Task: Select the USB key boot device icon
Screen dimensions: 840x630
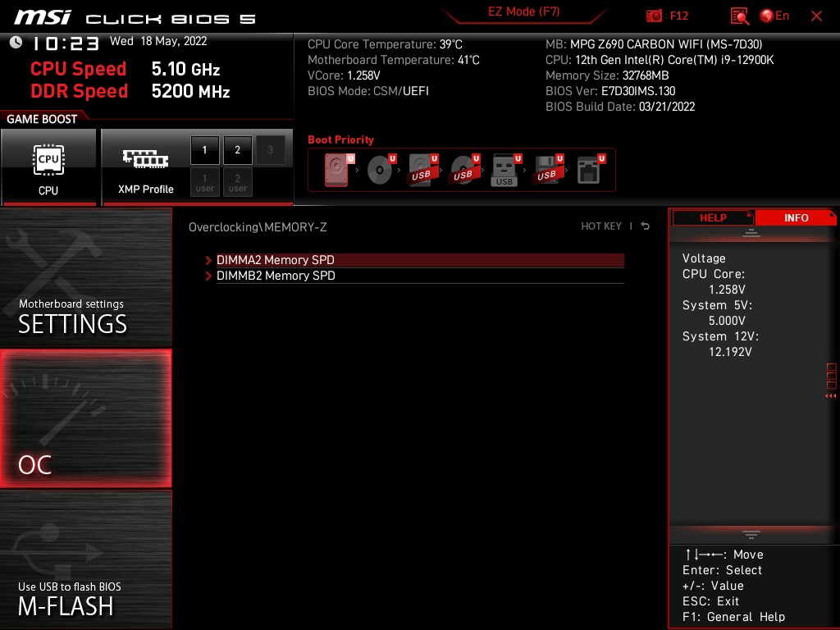Action: 505,170
